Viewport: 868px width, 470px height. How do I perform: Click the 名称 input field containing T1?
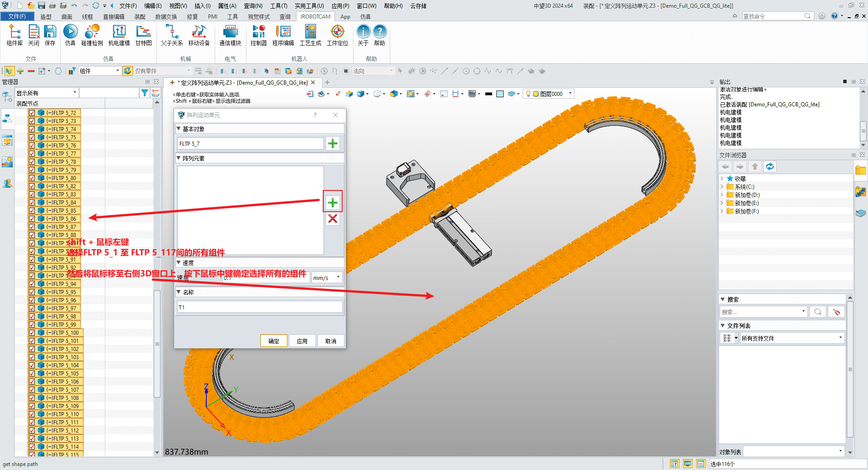259,308
